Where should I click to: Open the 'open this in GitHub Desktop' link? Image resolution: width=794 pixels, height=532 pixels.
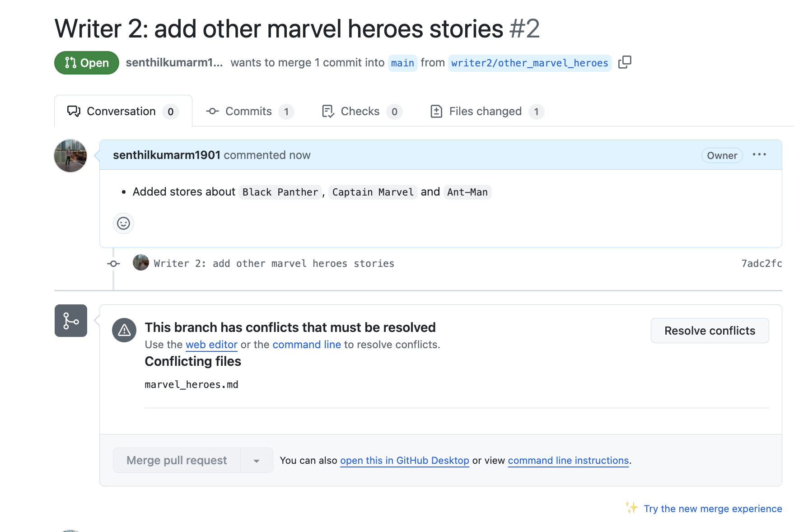[404, 461]
